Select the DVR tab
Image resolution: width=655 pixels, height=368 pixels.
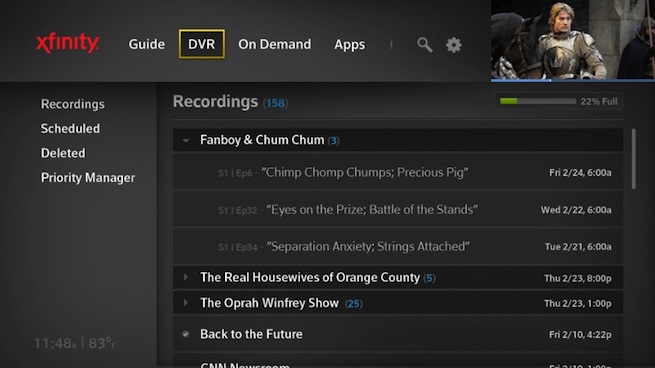(202, 44)
